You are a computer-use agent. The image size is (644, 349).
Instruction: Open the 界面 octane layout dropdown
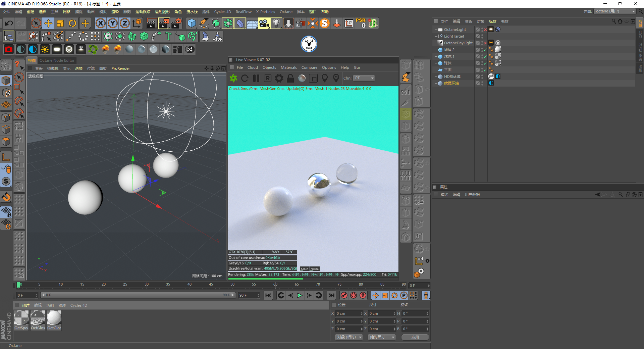pos(615,11)
